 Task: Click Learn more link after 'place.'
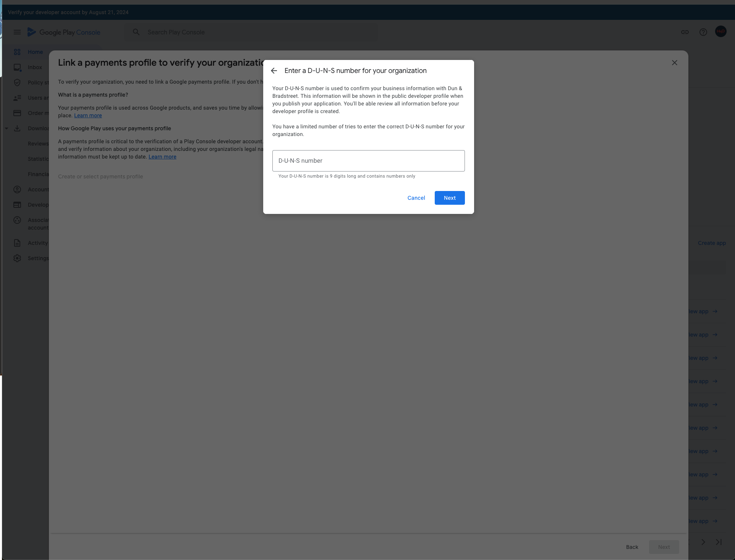[88, 115]
